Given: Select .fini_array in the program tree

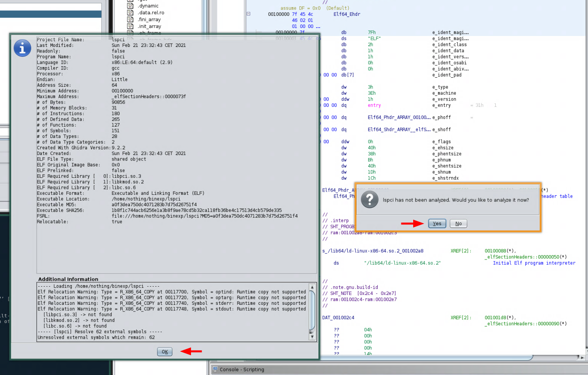Looking at the screenshot, I should (x=150, y=19).
